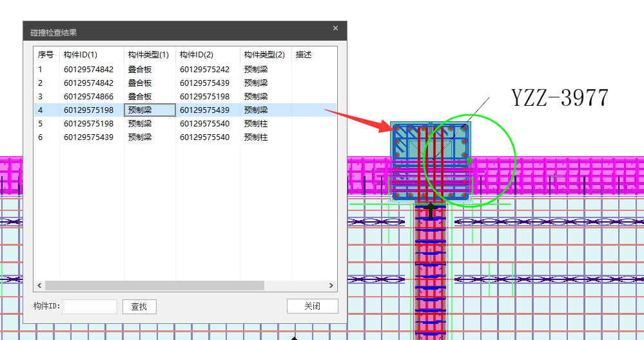Click the 构件类型(1) column header
This screenshot has height=340, width=644.
pyautogui.click(x=148, y=55)
